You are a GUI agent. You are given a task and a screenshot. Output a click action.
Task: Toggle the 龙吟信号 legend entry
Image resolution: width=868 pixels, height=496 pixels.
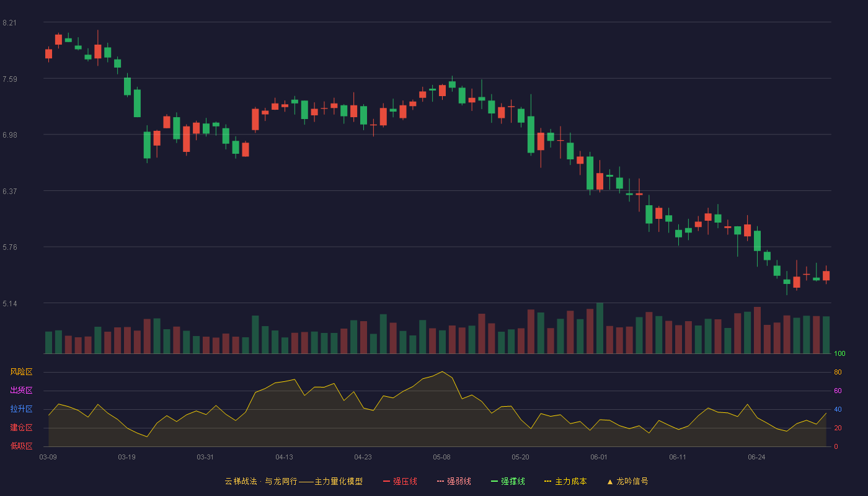pyautogui.click(x=627, y=481)
